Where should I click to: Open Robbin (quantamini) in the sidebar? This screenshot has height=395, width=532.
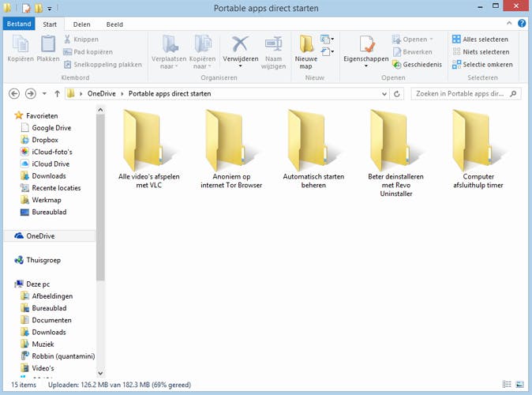[x=63, y=356]
